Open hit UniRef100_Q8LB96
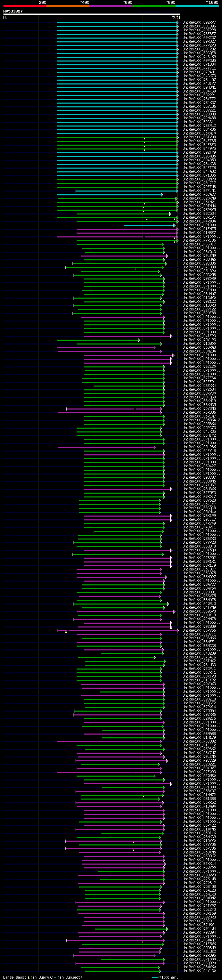The image size is (222, 980). [199, 26]
